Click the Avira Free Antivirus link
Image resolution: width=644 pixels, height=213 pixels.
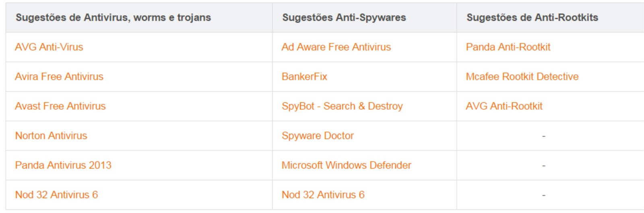[59, 77]
